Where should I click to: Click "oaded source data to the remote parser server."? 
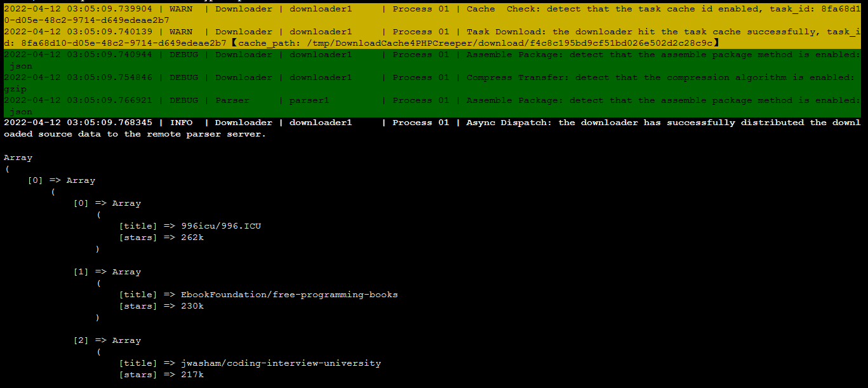(x=135, y=134)
